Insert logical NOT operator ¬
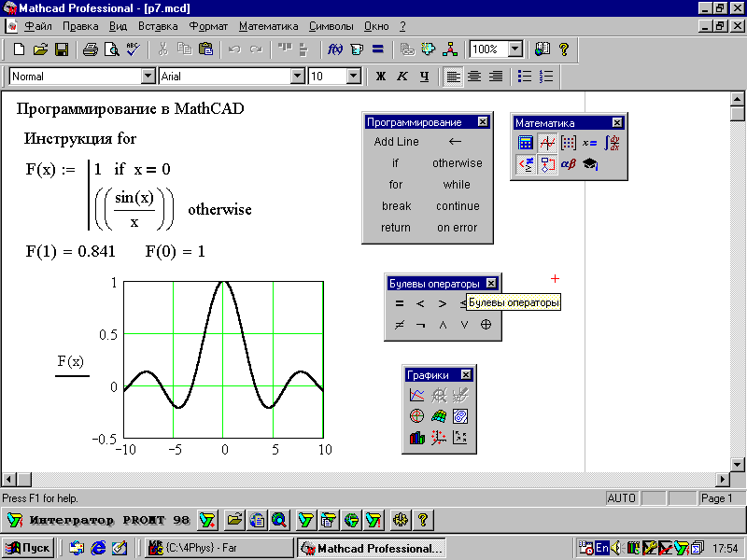Viewport: 747px width, 560px height. [421, 325]
